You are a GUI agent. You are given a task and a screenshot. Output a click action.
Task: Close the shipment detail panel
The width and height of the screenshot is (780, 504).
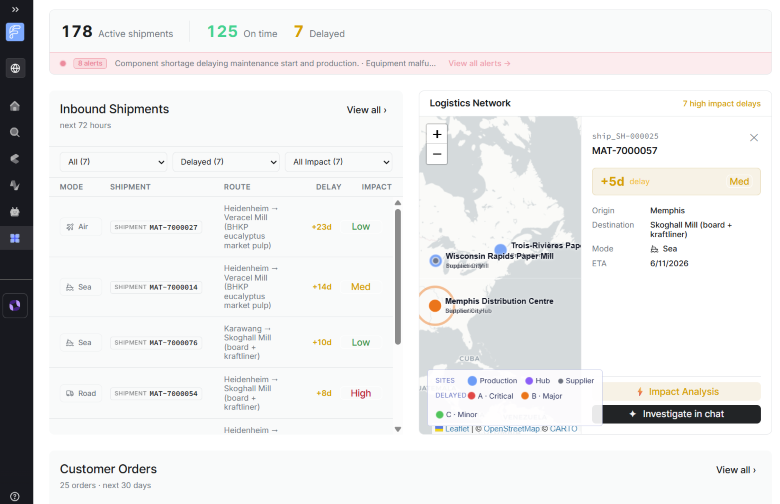point(754,138)
